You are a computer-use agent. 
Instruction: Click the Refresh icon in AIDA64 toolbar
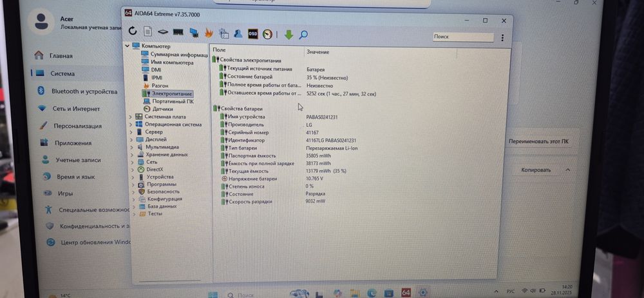pyautogui.click(x=132, y=31)
